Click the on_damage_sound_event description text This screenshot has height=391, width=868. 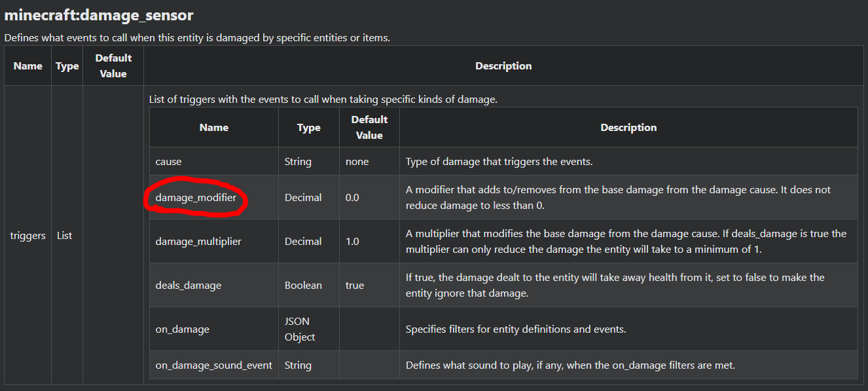pyautogui.click(x=570, y=365)
